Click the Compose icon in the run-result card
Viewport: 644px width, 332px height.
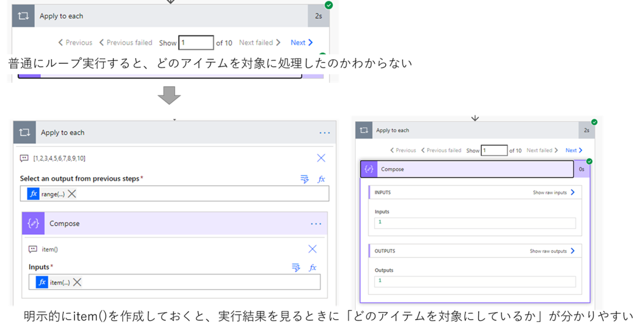pos(369,169)
